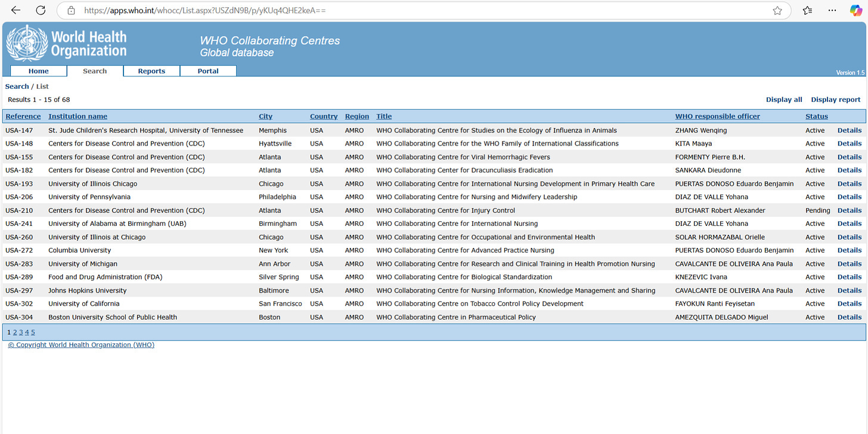Image resolution: width=868 pixels, height=434 pixels.
Task: Click the World Health Organization logo
Action: tap(67, 44)
